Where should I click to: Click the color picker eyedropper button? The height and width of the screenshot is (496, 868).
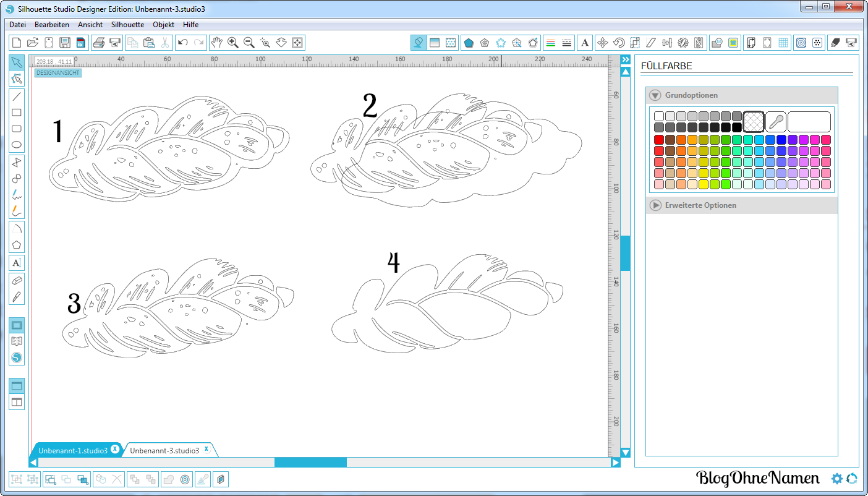click(x=775, y=121)
